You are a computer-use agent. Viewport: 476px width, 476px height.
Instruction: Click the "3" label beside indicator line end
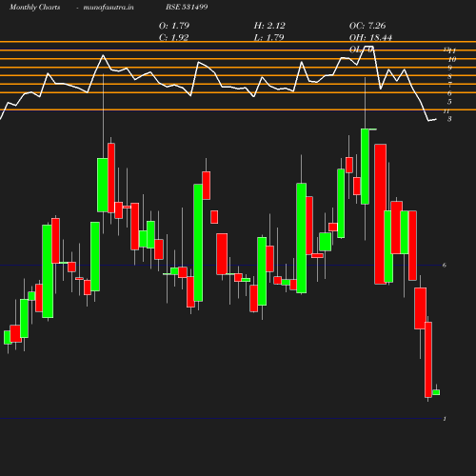click(449, 119)
